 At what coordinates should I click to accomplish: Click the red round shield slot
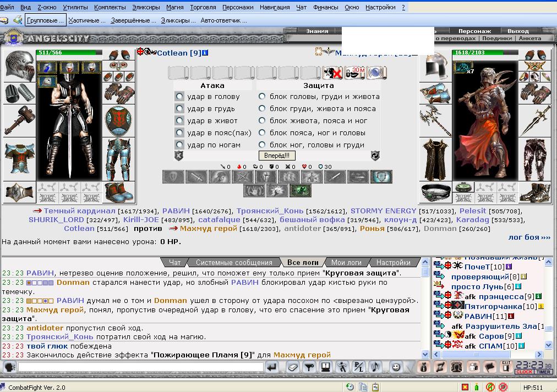click(119, 120)
